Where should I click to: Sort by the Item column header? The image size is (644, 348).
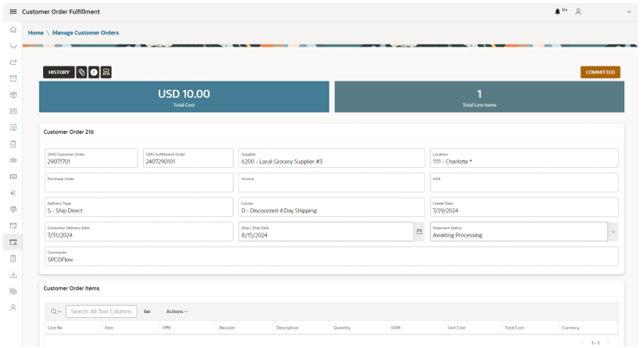pos(110,328)
